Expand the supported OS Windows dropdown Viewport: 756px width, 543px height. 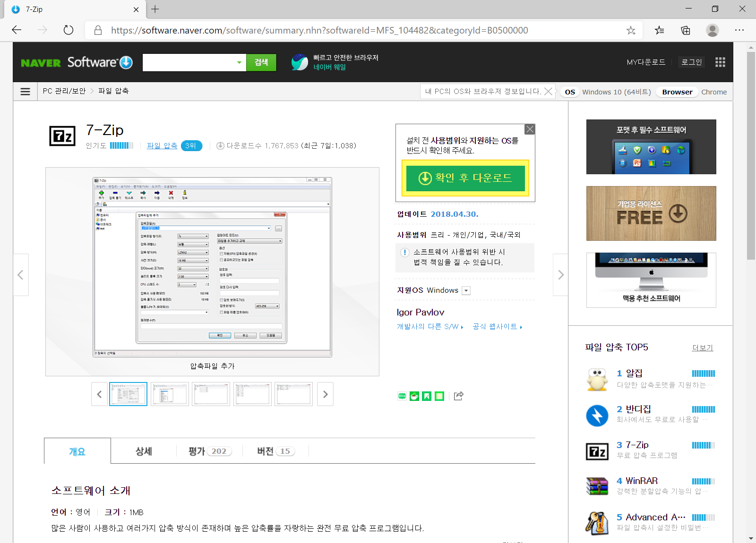[x=466, y=290]
